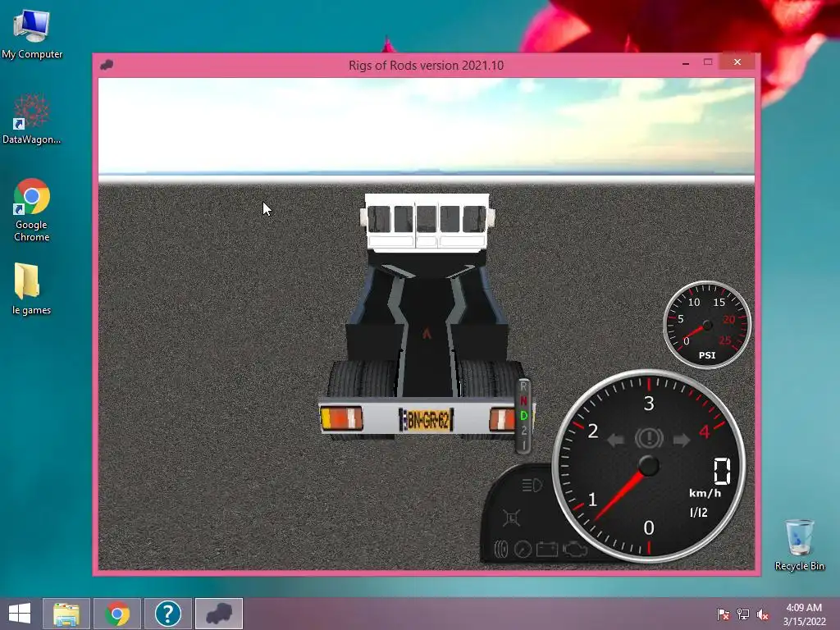
Task: Click the muted volume tray icon
Action: 763,614
